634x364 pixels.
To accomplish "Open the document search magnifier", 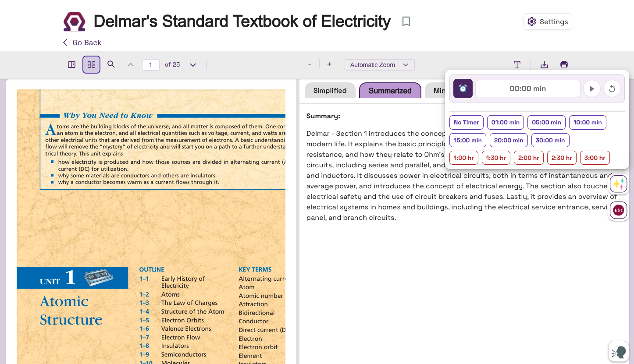I will coord(111,64).
